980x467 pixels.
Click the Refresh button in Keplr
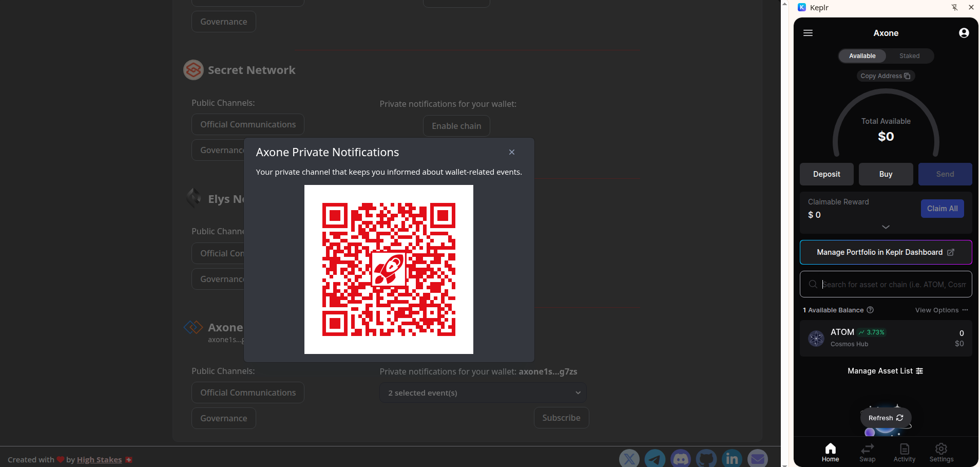[886, 418]
